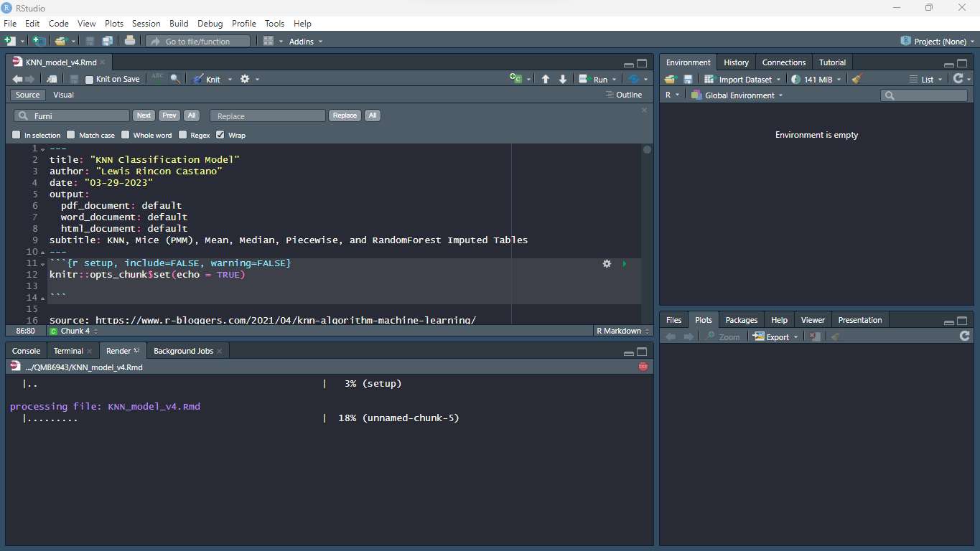The width and height of the screenshot is (980, 551).
Task: Toggle Knit on Save checkbox
Action: coord(90,80)
